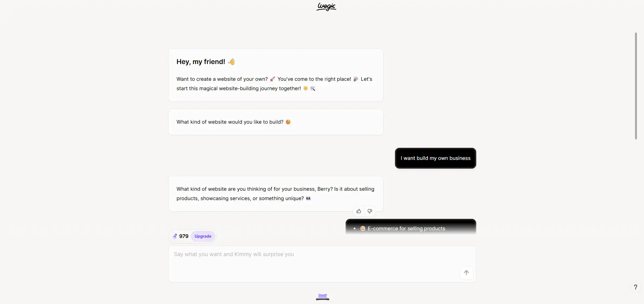Give a thumbs up to Kimmy's reply
The height and width of the screenshot is (304, 644).
(359, 211)
